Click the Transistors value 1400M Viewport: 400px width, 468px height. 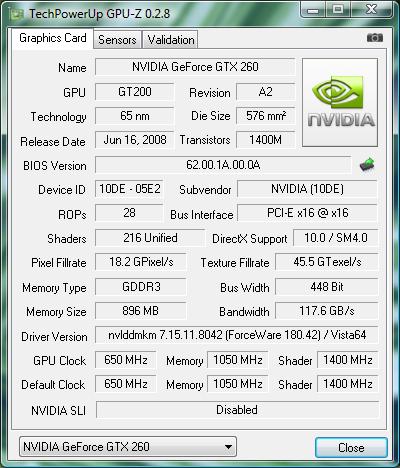[266, 140]
